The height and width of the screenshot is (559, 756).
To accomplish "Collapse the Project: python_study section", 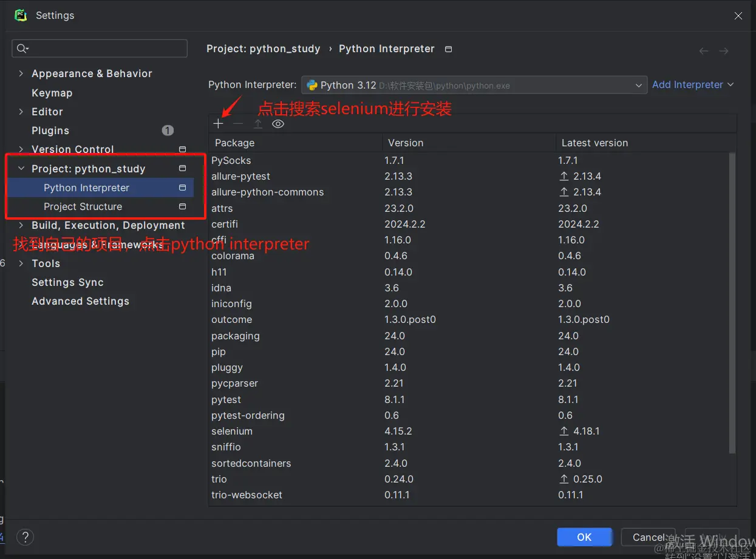I will click(x=21, y=169).
